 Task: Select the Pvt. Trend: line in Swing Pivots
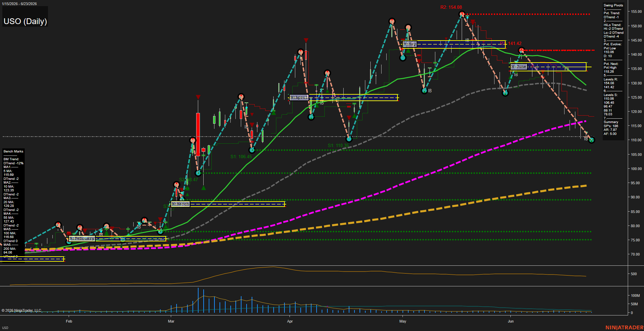pos(612,13)
